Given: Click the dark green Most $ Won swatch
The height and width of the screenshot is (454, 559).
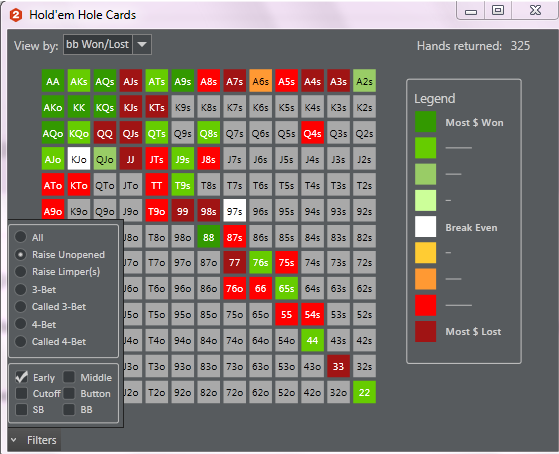Looking at the screenshot, I should click(x=425, y=122).
